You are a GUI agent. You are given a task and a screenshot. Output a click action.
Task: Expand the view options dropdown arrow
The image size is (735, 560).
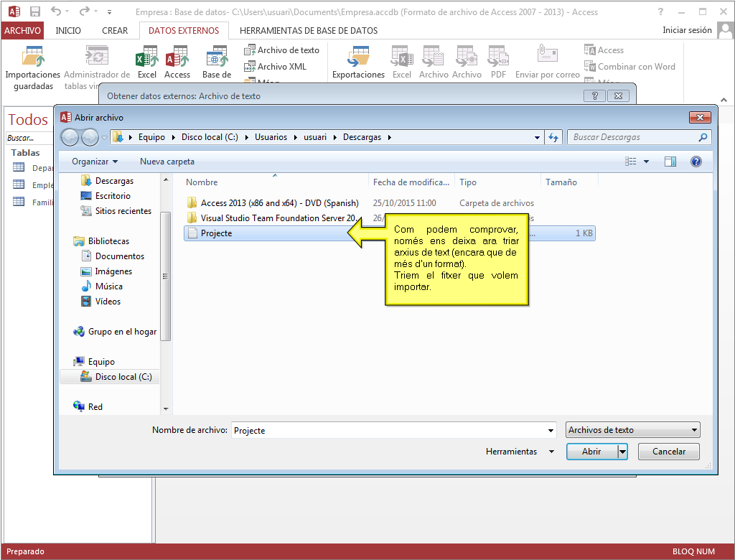pyautogui.click(x=647, y=162)
